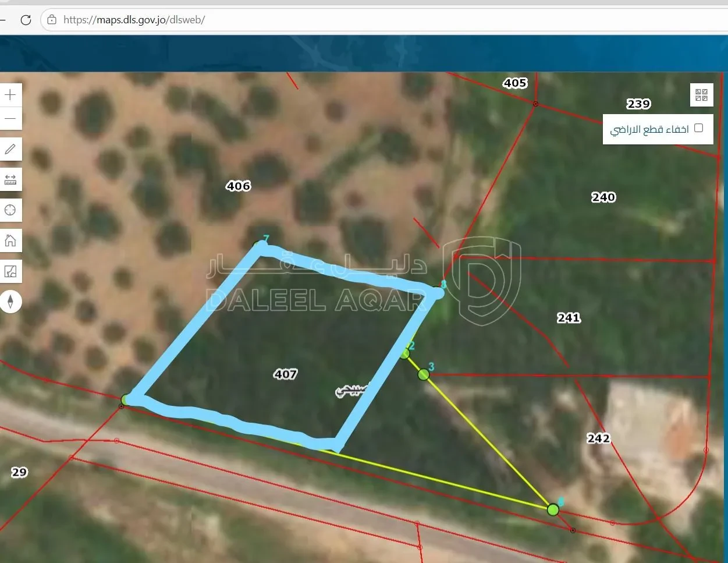Select parcel label 241
The height and width of the screenshot is (563, 728).
(569, 317)
